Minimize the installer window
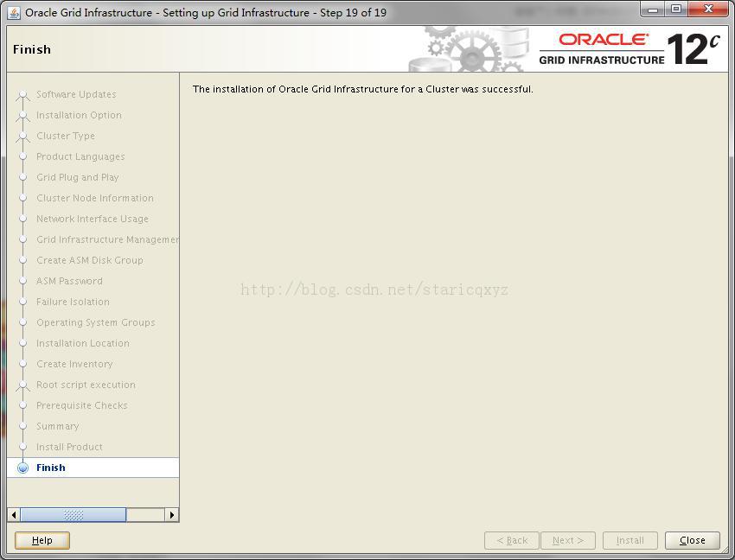The image size is (735, 560). coord(653,10)
